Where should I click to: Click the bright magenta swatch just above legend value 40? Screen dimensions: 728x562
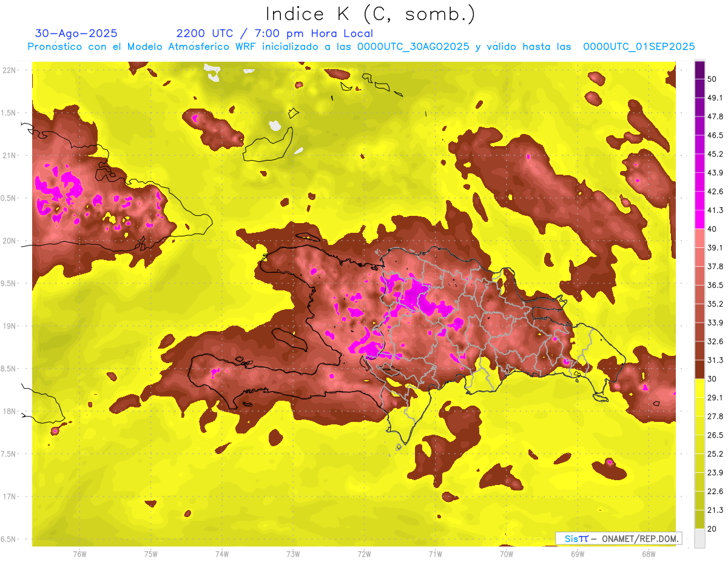tap(699, 219)
